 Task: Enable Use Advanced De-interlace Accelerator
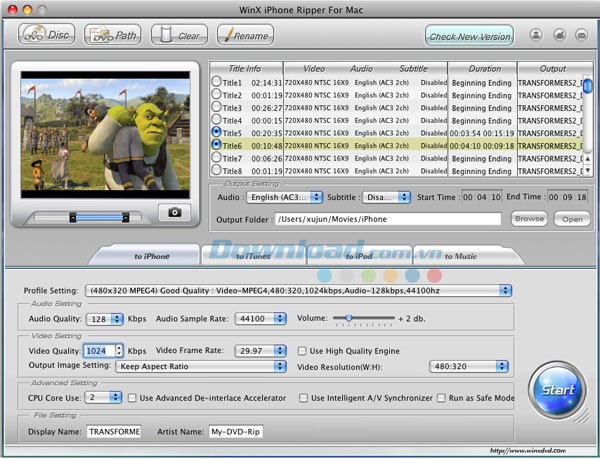pyautogui.click(x=133, y=398)
